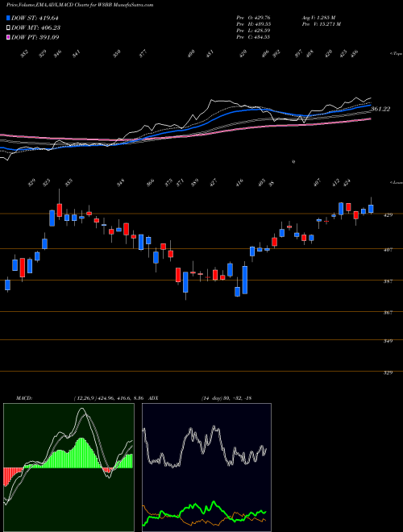This screenshot has width=403, height=532.
Task: Click the last blue candlestick on the right
Action: (x=371, y=208)
